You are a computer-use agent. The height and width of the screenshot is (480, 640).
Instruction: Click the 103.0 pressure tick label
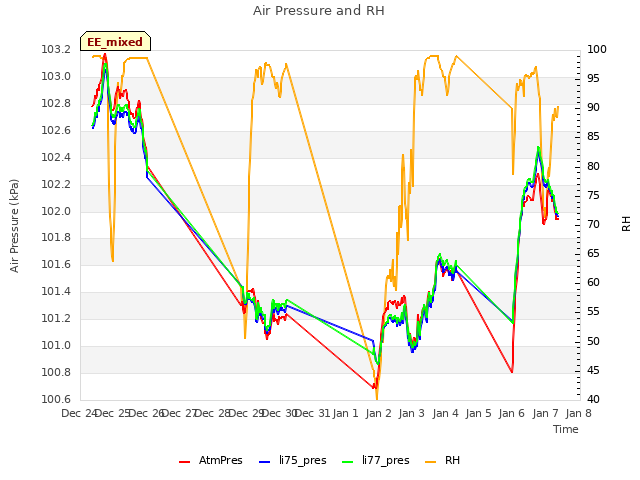(56, 77)
